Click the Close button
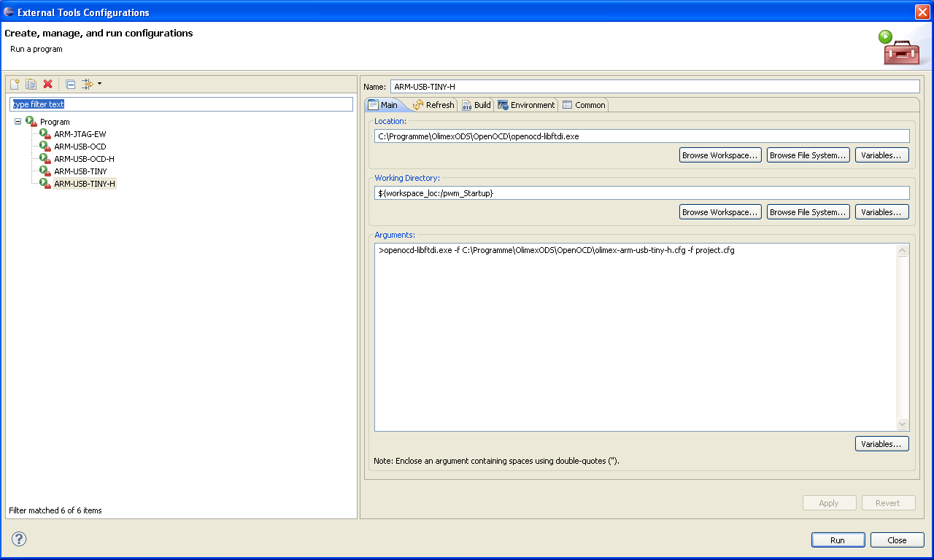This screenshot has width=934, height=560. (x=897, y=540)
